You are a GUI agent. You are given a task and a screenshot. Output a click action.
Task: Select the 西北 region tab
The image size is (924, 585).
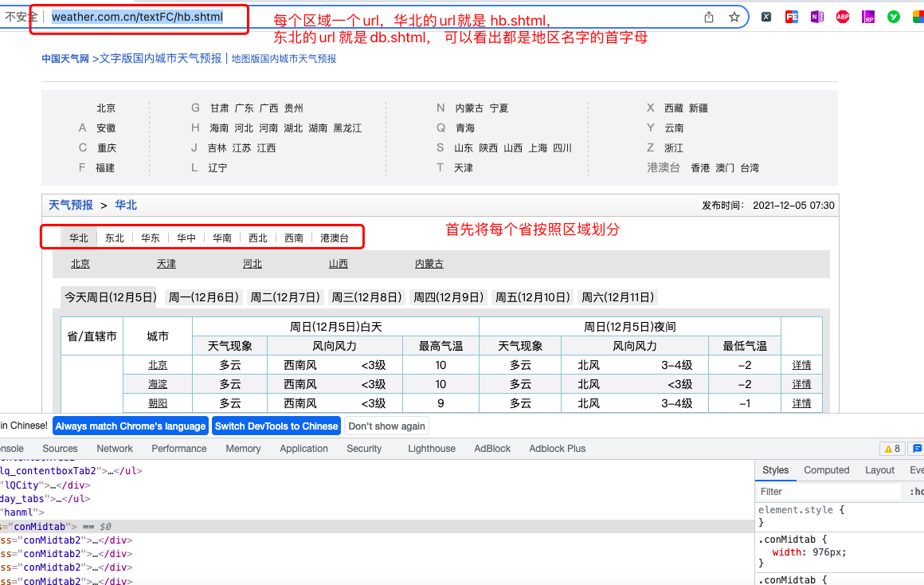coord(258,238)
